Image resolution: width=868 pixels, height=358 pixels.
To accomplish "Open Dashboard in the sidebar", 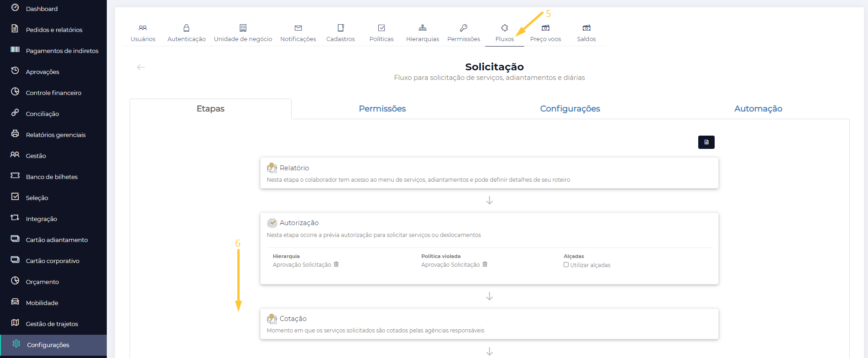I will coord(42,9).
